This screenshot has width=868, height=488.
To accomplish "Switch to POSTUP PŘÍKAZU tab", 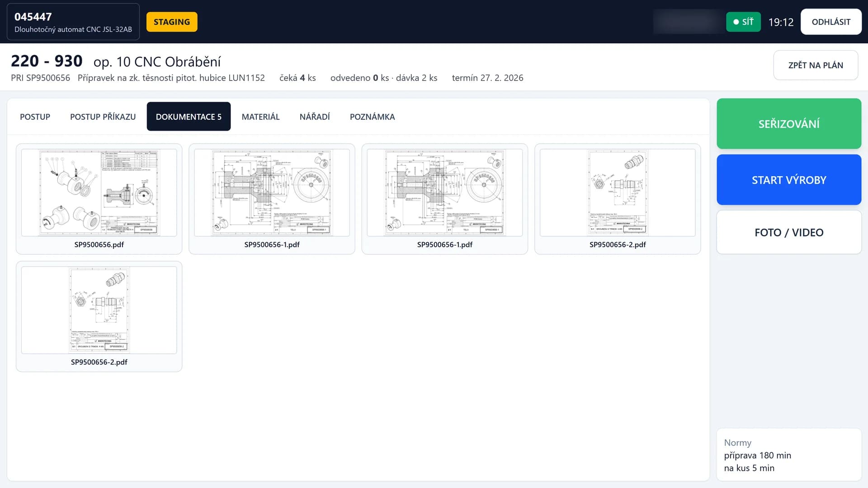I will coord(103,117).
